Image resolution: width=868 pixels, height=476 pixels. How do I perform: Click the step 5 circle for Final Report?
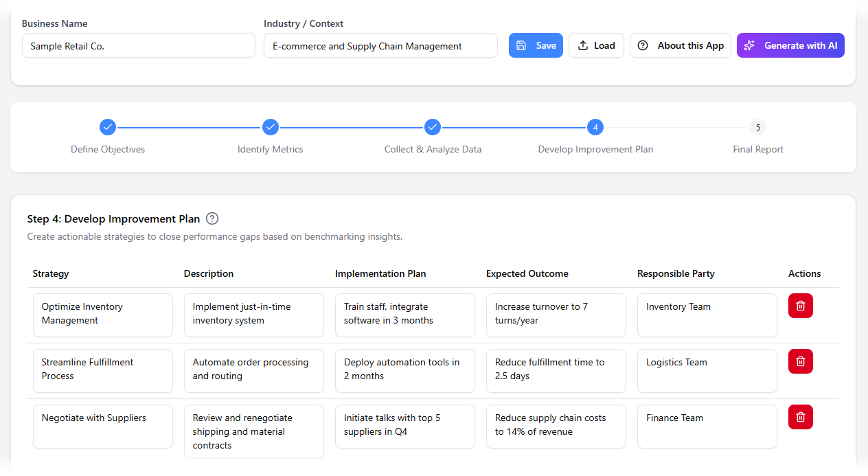pos(757,127)
